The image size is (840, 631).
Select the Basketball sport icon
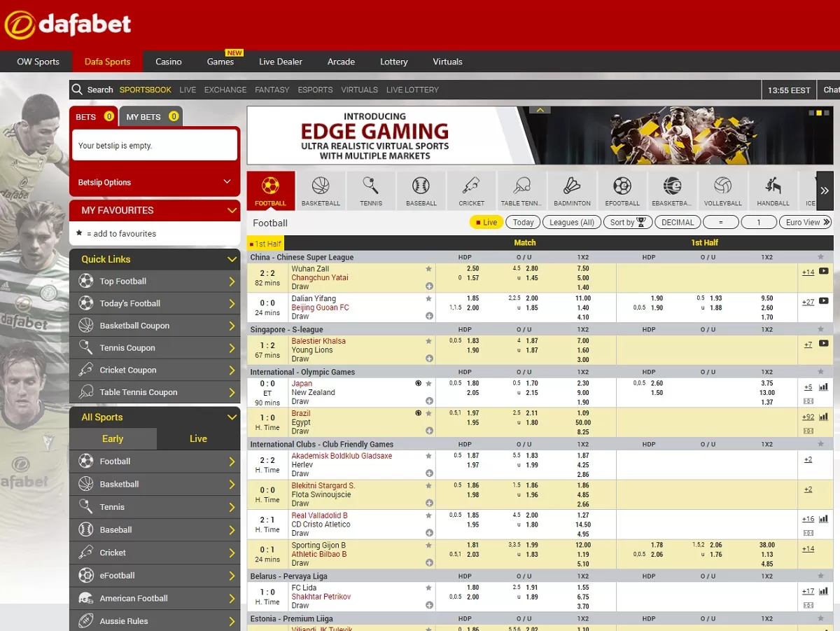coord(321,190)
